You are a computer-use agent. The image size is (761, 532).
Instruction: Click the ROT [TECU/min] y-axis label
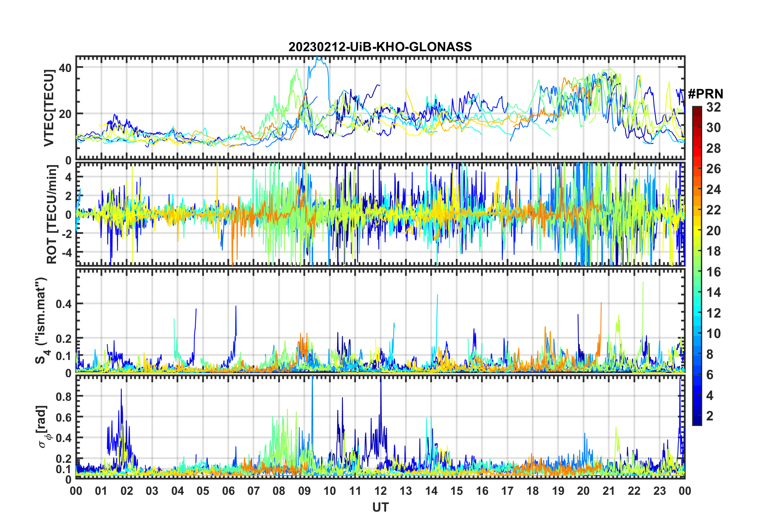pos(52,214)
